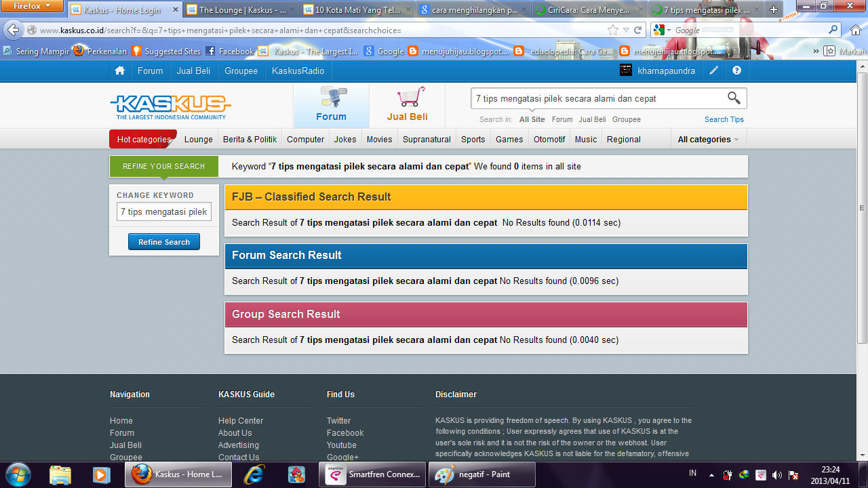Click the volume speaker tray icon

(x=776, y=474)
